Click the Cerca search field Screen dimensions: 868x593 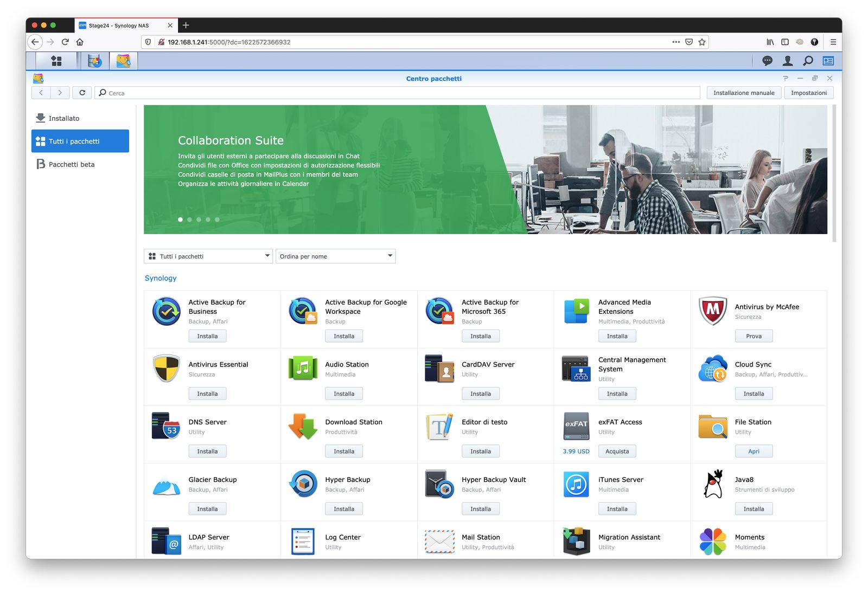pyautogui.click(x=398, y=93)
